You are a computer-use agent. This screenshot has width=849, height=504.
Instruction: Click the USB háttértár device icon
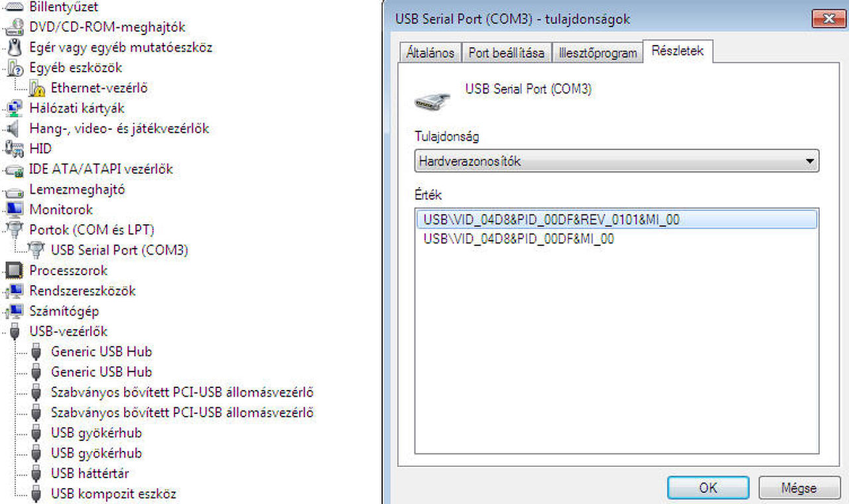click(x=37, y=474)
